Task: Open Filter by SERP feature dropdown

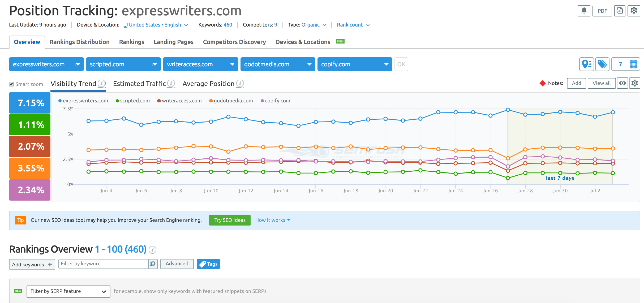Action: [68, 291]
